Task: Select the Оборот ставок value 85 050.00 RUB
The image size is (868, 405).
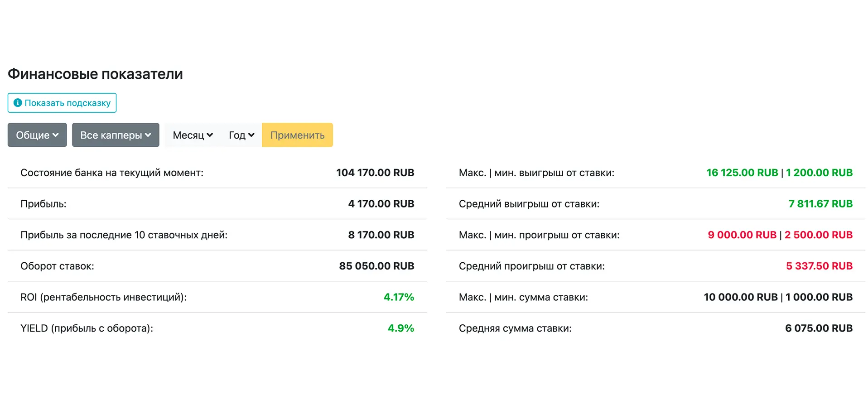Action: pyautogui.click(x=376, y=266)
